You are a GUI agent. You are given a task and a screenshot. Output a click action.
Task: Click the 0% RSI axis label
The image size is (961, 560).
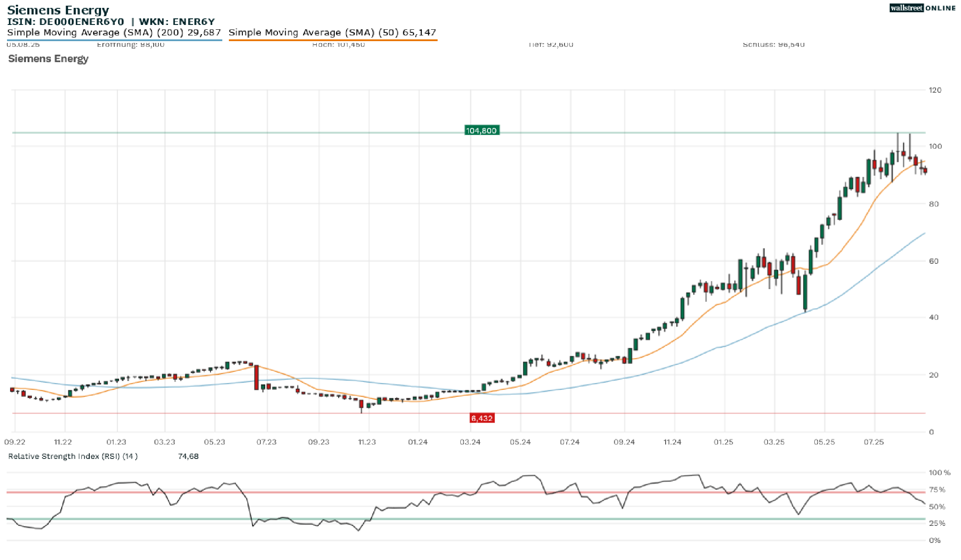(935, 540)
